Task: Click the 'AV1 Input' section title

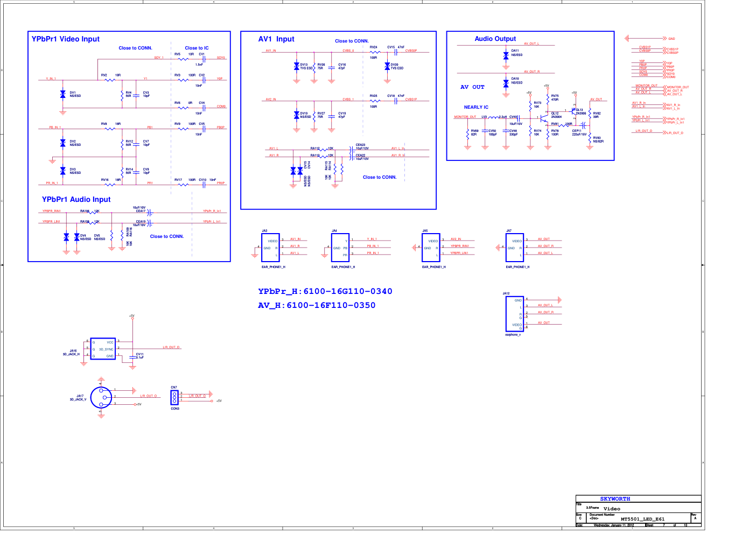Action: pos(276,39)
